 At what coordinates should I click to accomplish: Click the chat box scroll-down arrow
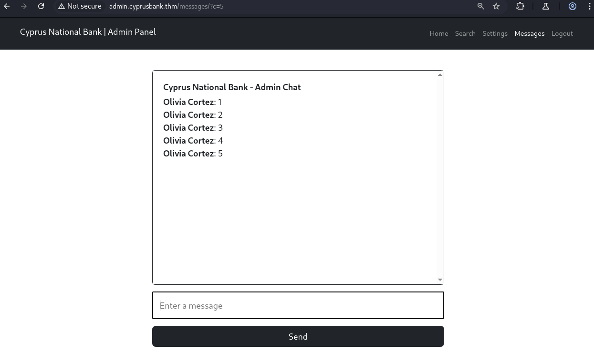pos(440,280)
